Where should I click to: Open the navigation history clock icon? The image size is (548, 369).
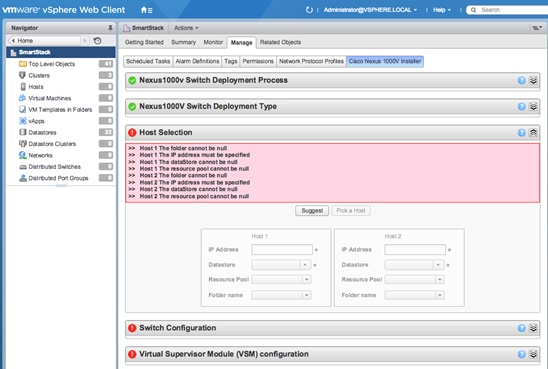(98, 41)
